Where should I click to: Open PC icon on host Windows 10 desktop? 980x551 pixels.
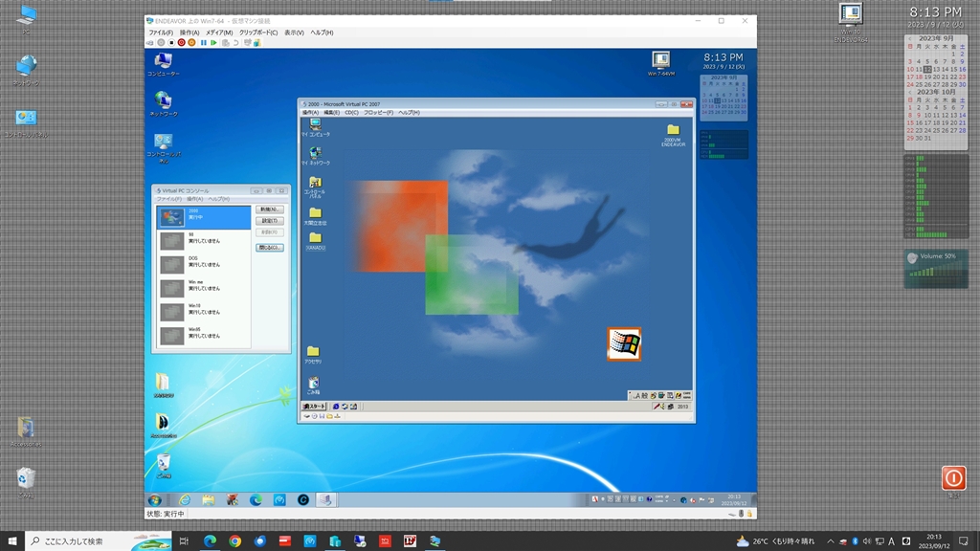[x=26, y=19]
